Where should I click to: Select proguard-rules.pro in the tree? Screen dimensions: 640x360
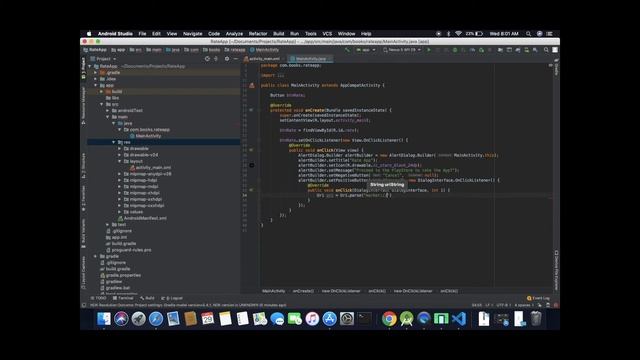[x=131, y=250]
